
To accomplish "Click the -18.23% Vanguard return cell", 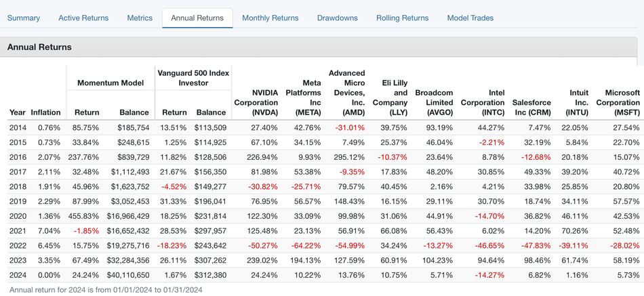I will (172, 246).
